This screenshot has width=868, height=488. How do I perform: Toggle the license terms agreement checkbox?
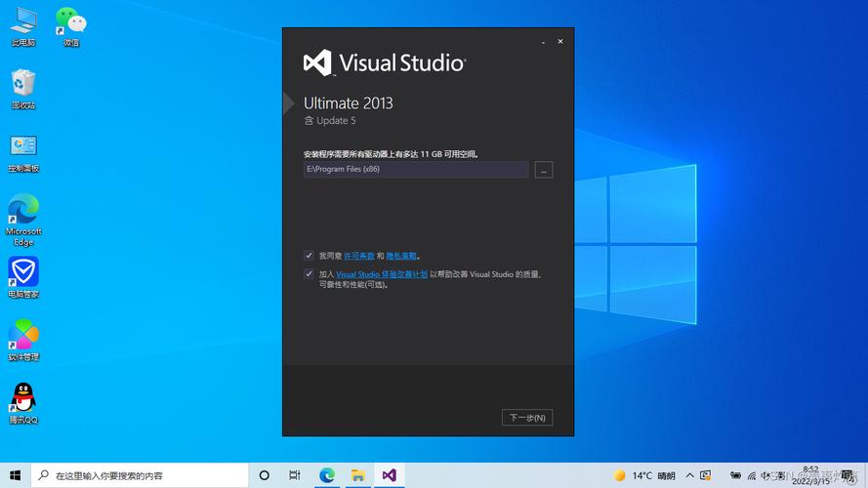click(309, 255)
